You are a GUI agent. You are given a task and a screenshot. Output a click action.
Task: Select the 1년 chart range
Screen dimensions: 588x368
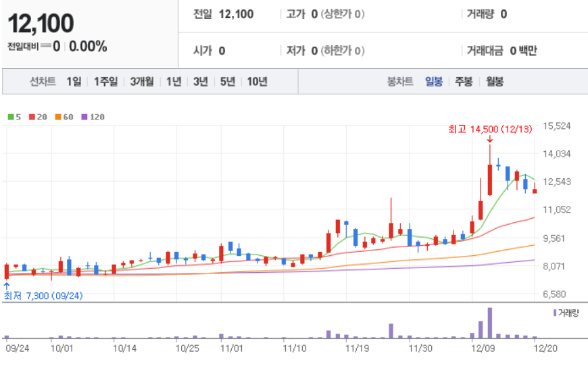pos(174,81)
